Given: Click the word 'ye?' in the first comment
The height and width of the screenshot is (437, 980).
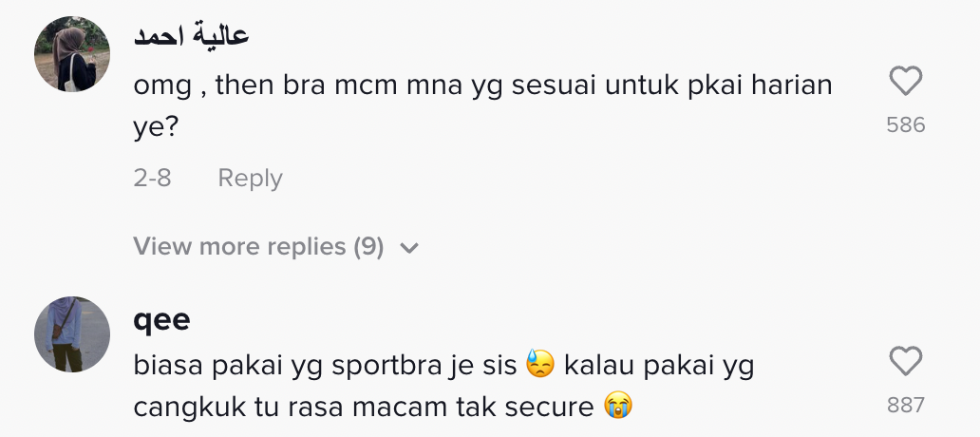Looking at the screenshot, I should coord(156,127).
